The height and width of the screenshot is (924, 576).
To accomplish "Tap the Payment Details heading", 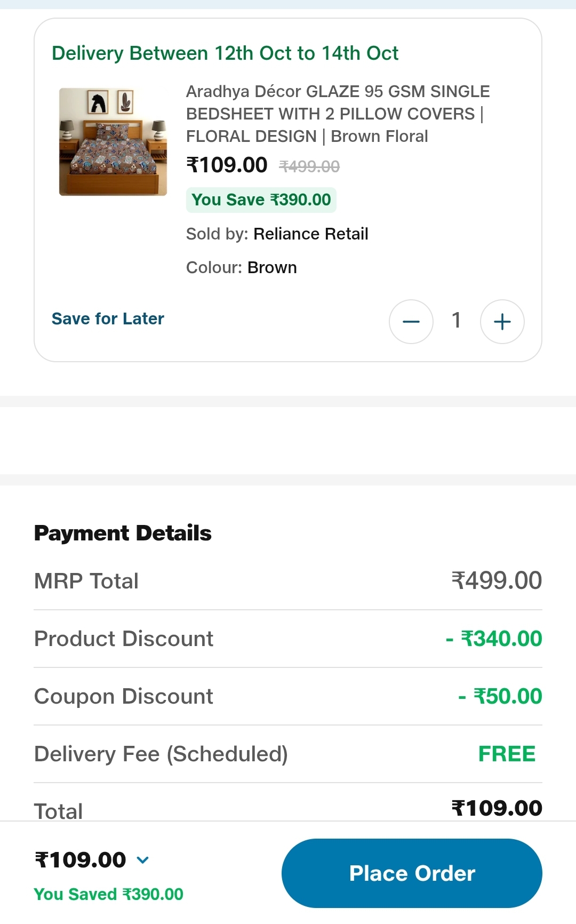I will pos(123,533).
